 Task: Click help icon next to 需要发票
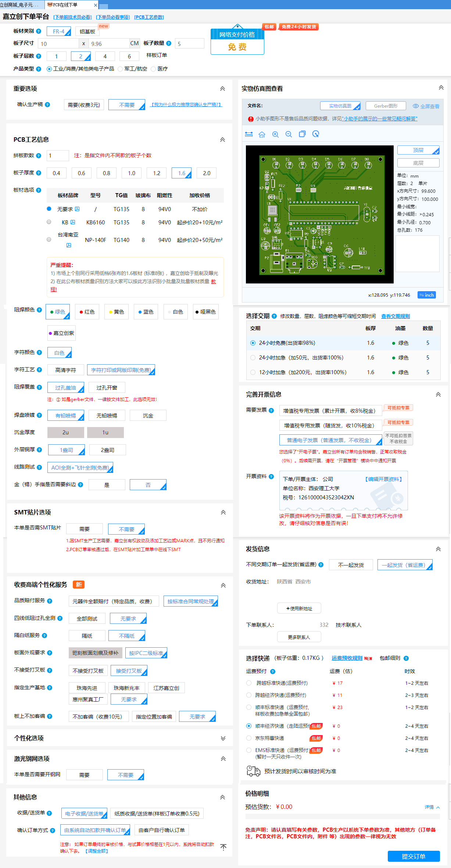pyautogui.click(x=271, y=411)
